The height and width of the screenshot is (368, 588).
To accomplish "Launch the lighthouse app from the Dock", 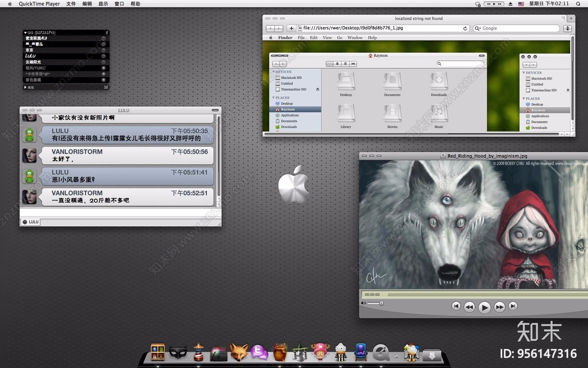I will 198,352.
